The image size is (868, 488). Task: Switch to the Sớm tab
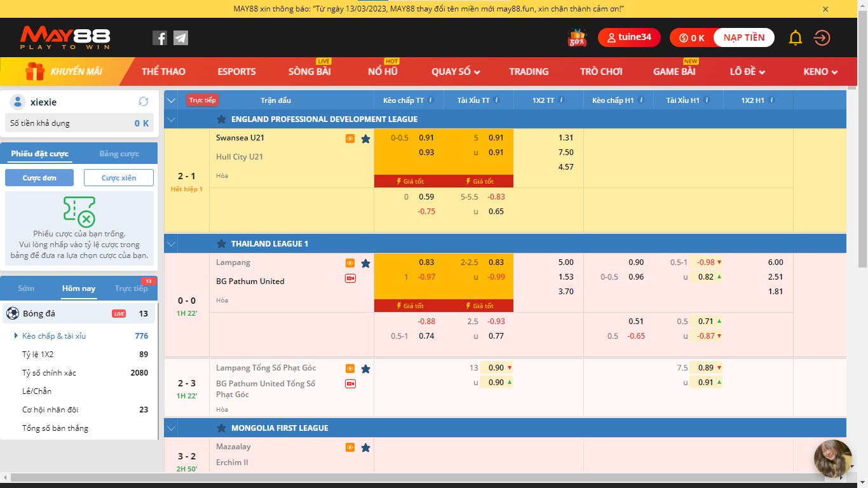26,288
